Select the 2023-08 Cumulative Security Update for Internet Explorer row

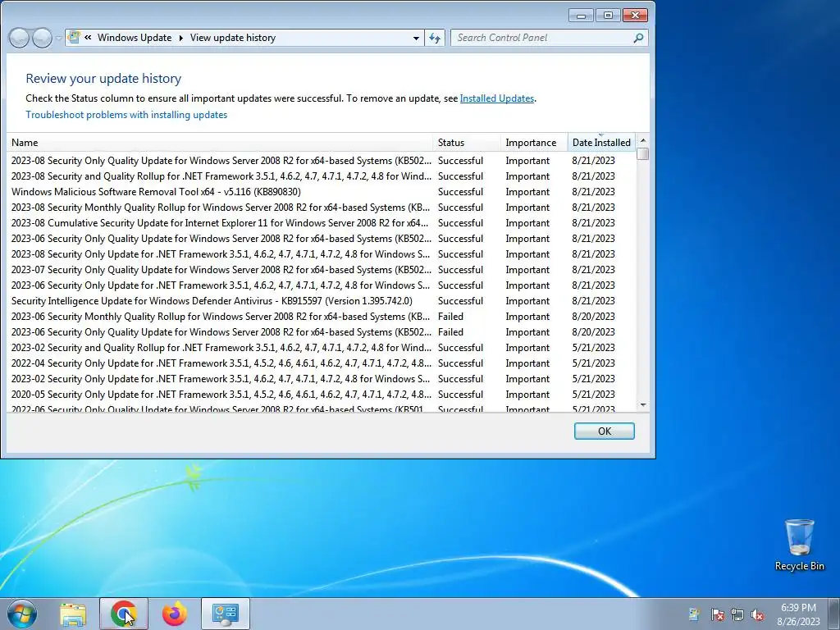tap(322, 223)
